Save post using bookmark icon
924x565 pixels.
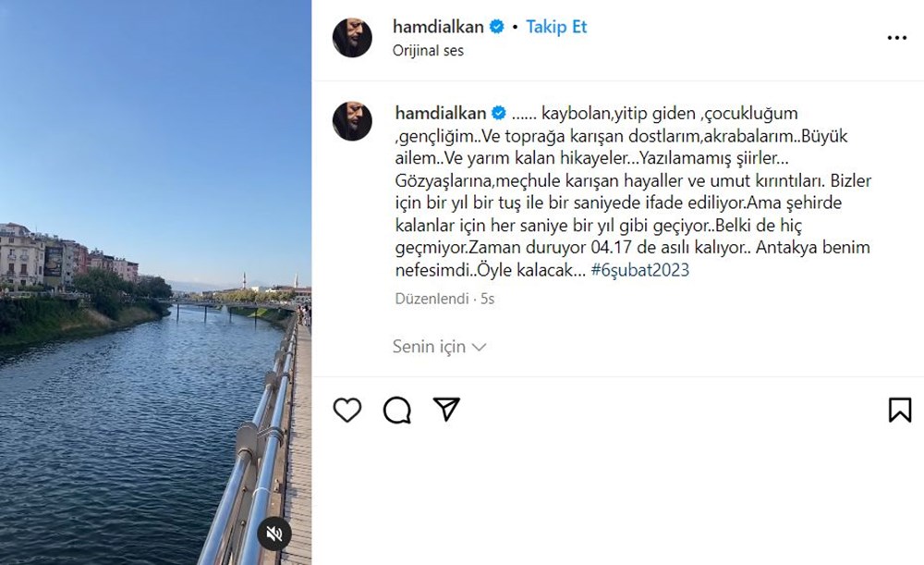900,410
